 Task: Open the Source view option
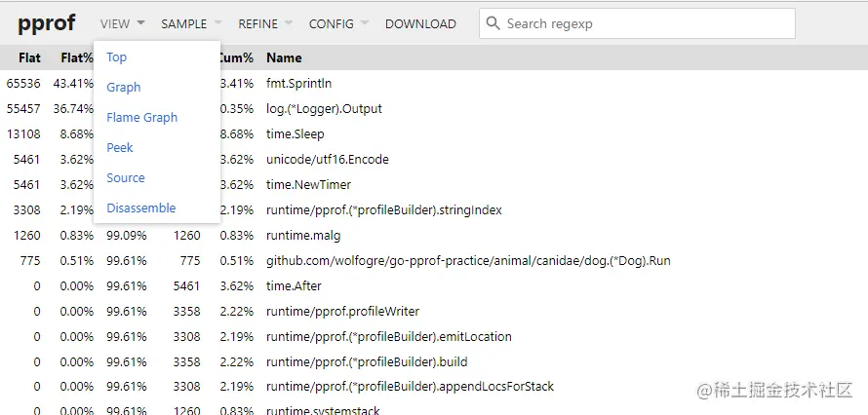126,178
